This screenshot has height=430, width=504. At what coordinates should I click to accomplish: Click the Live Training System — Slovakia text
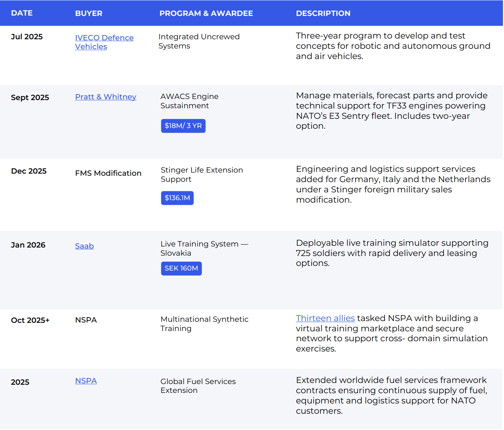click(x=204, y=249)
